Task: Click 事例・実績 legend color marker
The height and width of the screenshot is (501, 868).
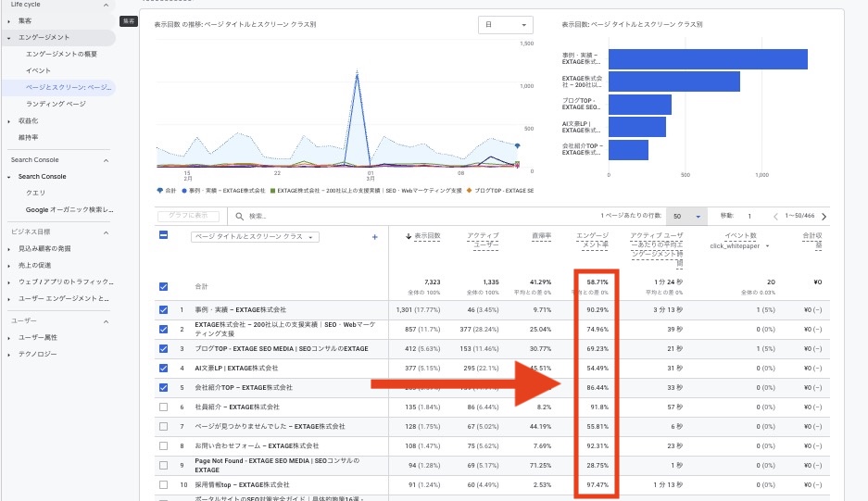Action: (183, 191)
